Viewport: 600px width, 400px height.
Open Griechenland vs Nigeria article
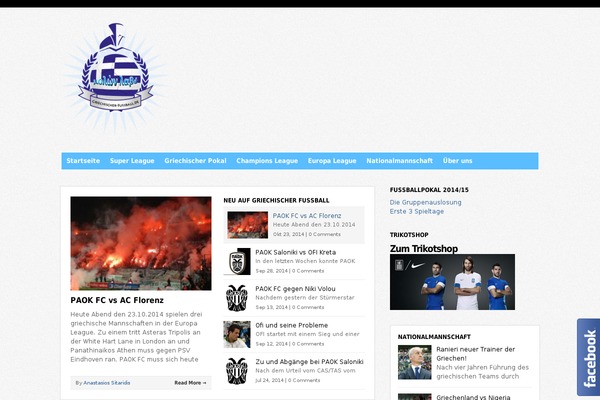pyautogui.click(x=473, y=397)
